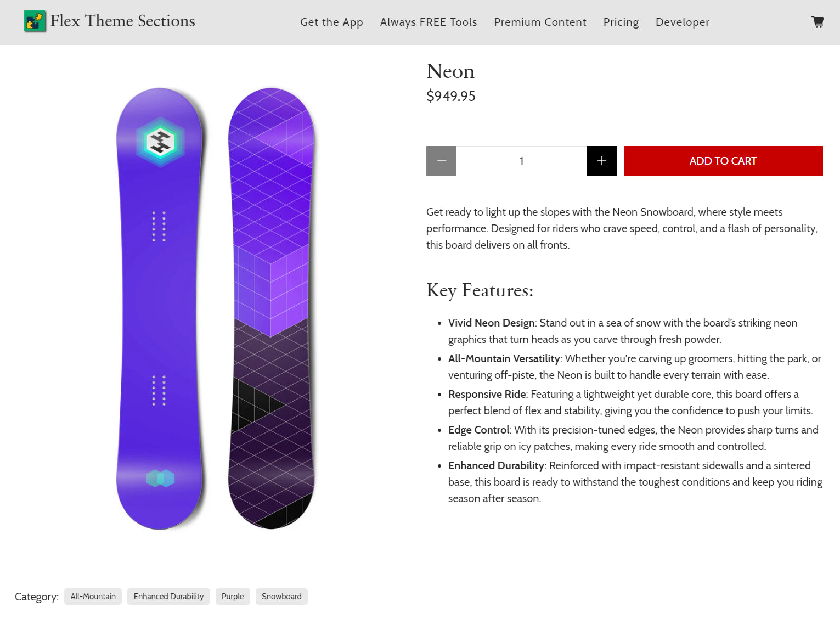
Task: Open the Snowboard category tag
Action: (281, 597)
